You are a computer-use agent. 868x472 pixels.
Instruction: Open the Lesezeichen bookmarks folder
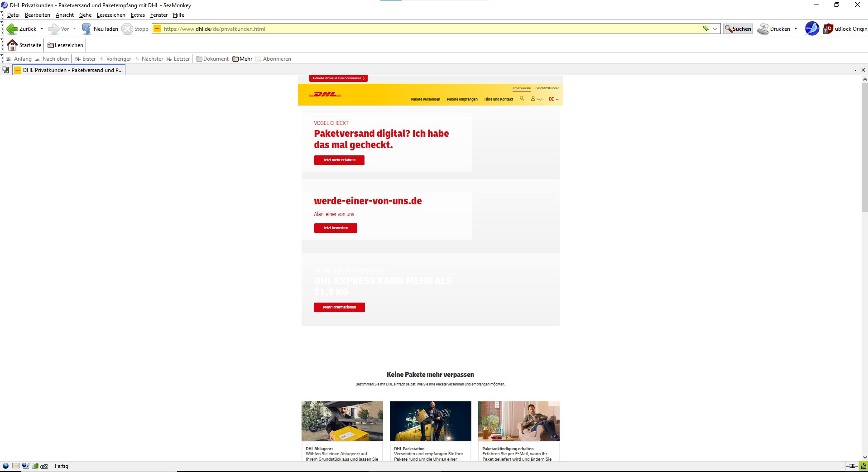66,45
